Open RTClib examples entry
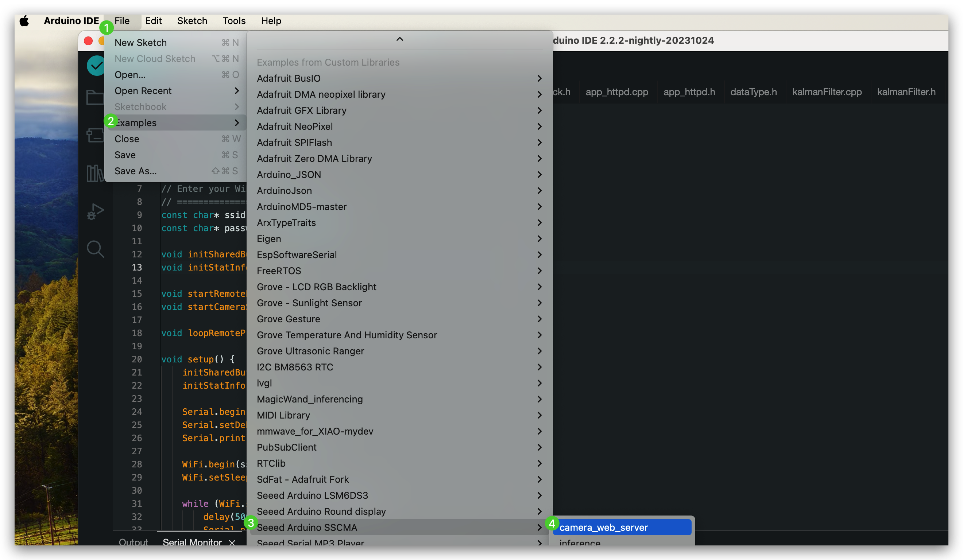Image resolution: width=963 pixels, height=560 pixels. pyautogui.click(x=399, y=463)
